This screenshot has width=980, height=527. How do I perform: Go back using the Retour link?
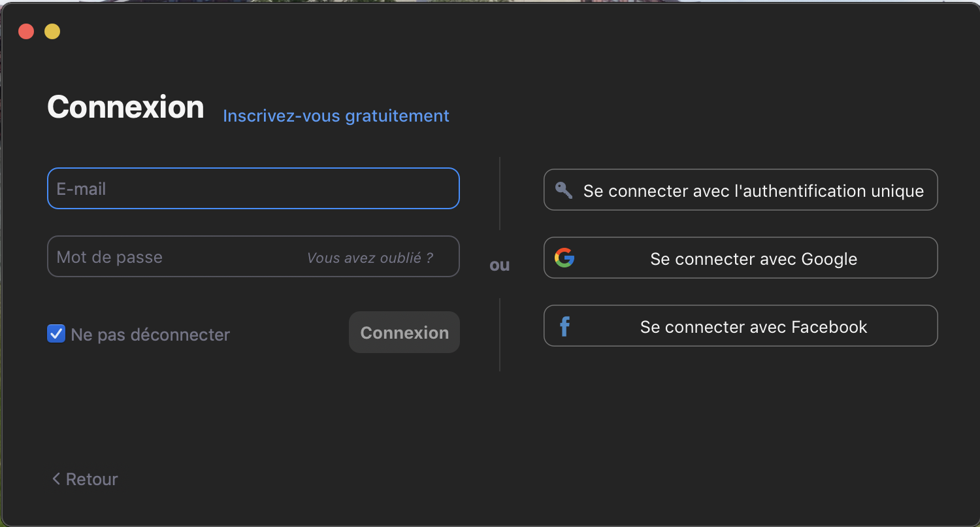pos(91,479)
